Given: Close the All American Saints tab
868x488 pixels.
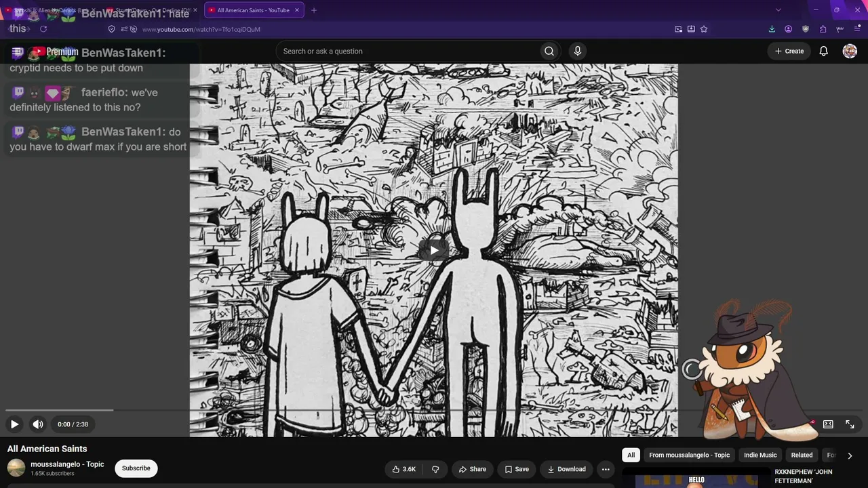Looking at the screenshot, I should point(297,10).
